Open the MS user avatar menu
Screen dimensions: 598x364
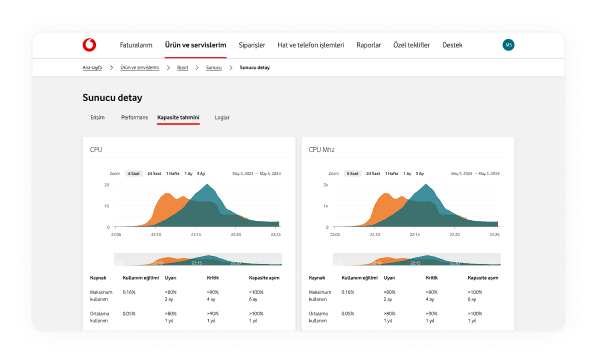508,45
